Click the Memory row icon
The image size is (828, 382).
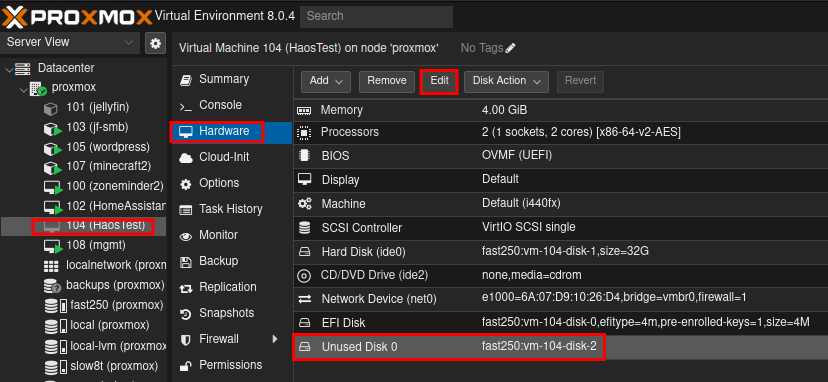point(304,110)
